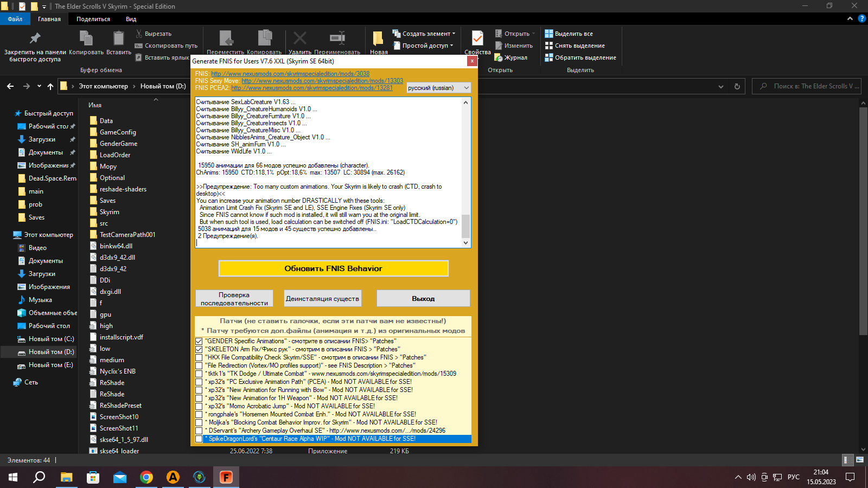The width and height of the screenshot is (868, 488).
Task: Click the Properties (Свойства) ribbon icon
Action: 477,39
